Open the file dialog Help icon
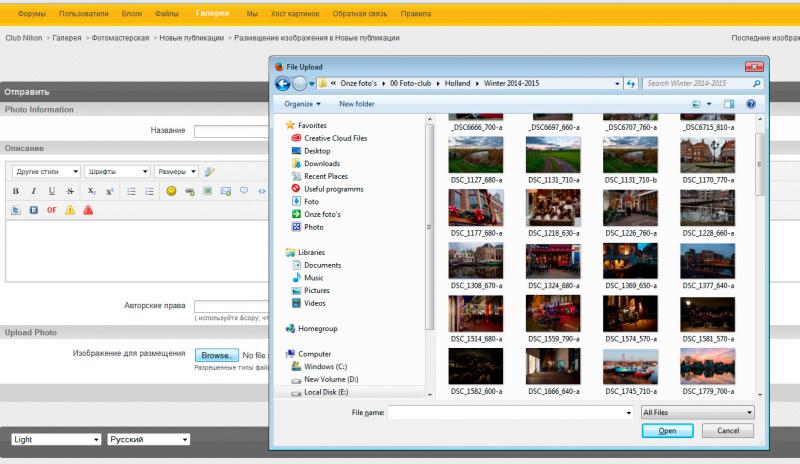This screenshot has width=800, height=464. click(751, 104)
